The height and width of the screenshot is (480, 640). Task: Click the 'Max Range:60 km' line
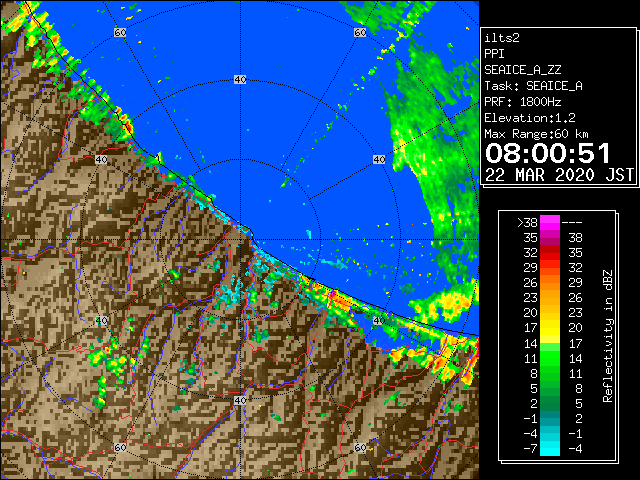[536, 134]
